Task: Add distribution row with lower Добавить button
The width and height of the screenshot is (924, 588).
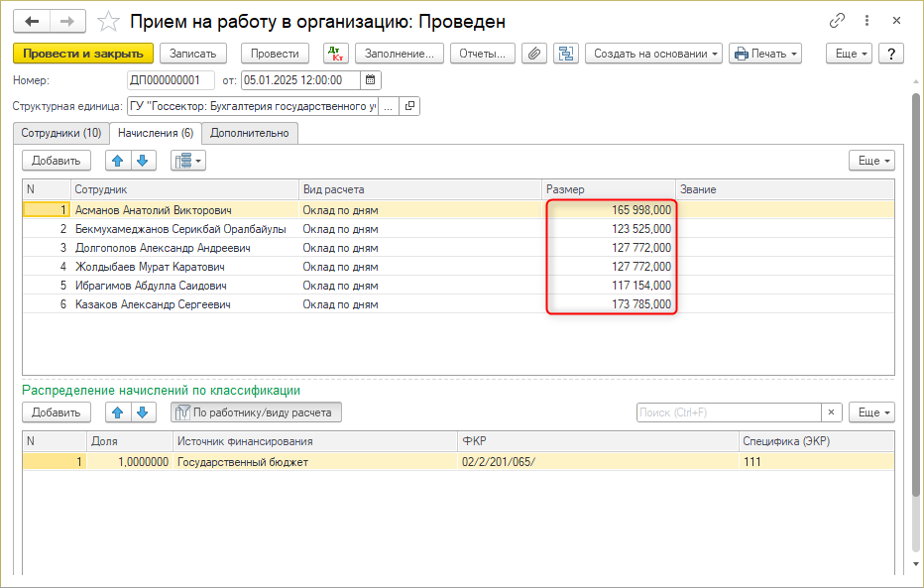Action: [x=56, y=412]
